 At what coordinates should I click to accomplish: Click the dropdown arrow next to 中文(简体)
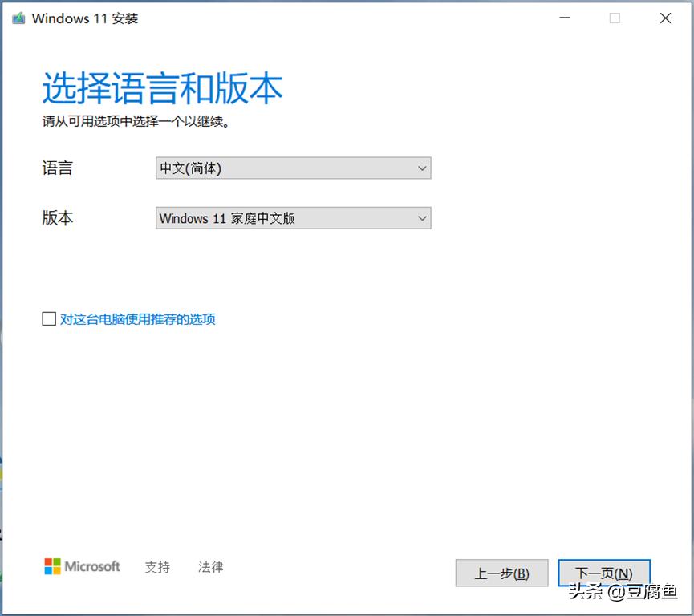(x=422, y=168)
